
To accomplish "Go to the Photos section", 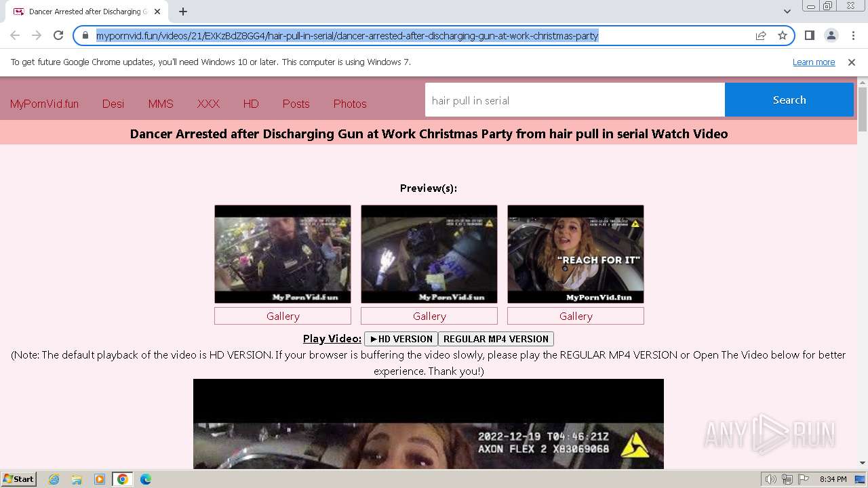I will [350, 104].
